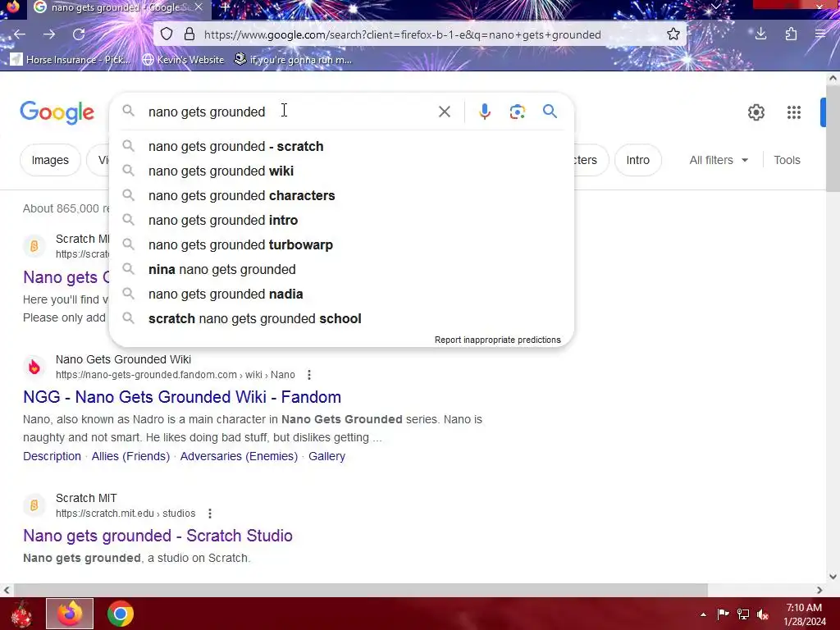Open the extensions puzzle icon
Viewport: 840px width, 630px height.
pos(791,34)
